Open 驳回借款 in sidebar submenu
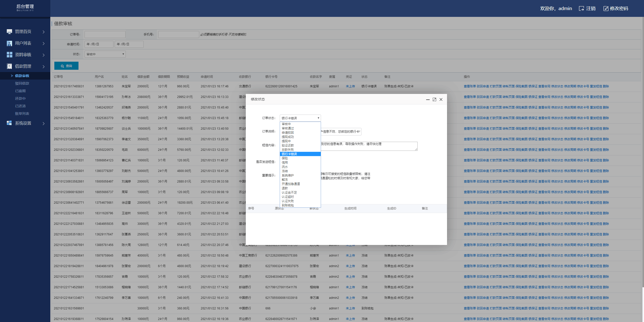The height and width of the screenshot is (322, 644). [x=22, y=83]
